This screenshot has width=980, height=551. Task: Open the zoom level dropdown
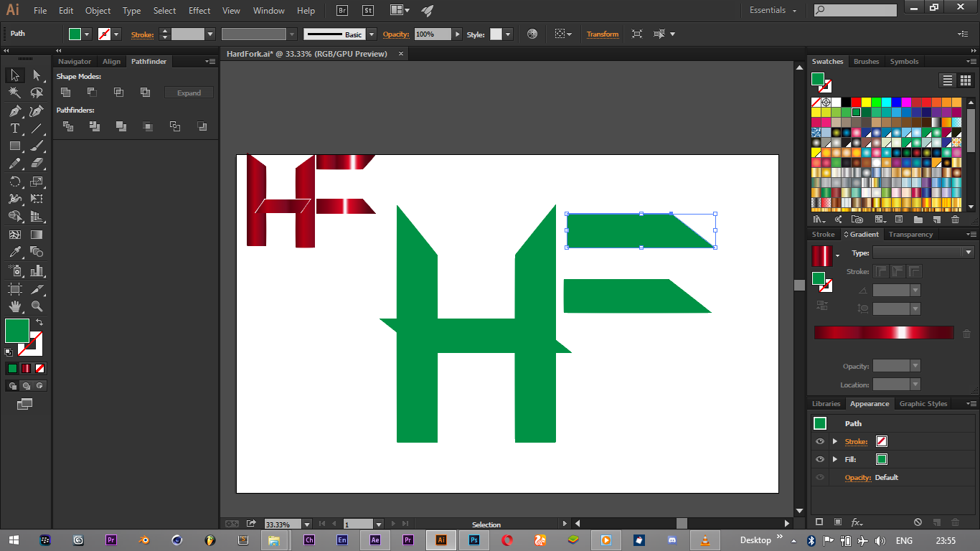tap(307, 524)
